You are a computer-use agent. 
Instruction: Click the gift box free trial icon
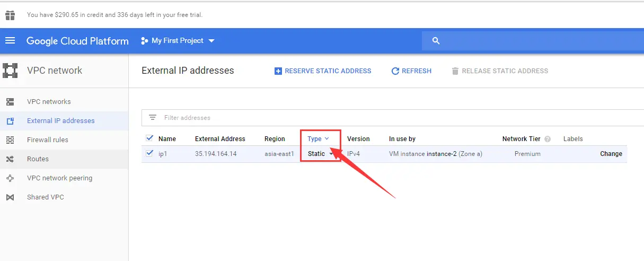tap(10, 15)
